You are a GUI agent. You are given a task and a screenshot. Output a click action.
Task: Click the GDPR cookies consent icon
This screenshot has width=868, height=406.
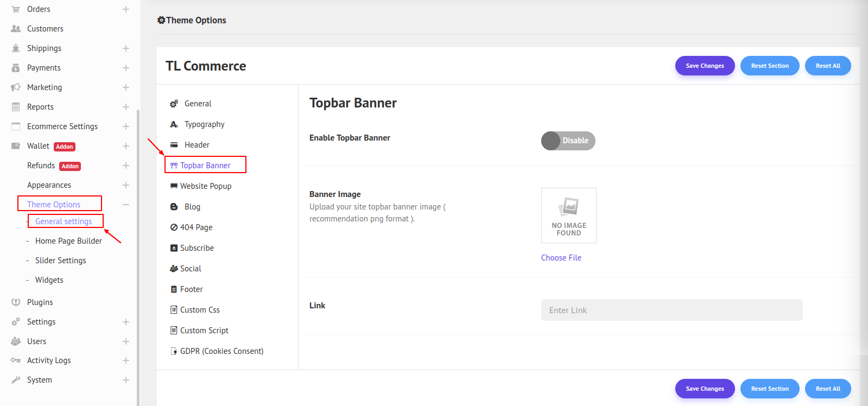tap(174, 351)
